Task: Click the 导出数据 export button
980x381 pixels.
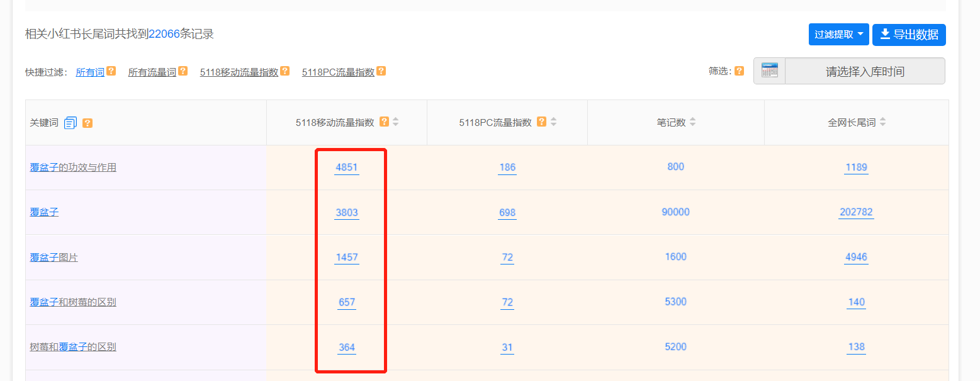Action: click(908, 35)
